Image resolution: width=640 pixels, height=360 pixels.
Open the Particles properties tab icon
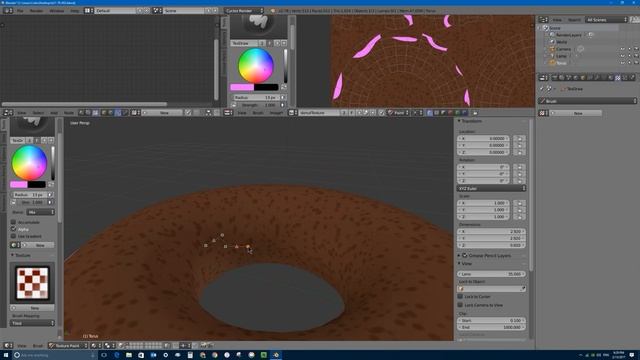pos(625,77)
